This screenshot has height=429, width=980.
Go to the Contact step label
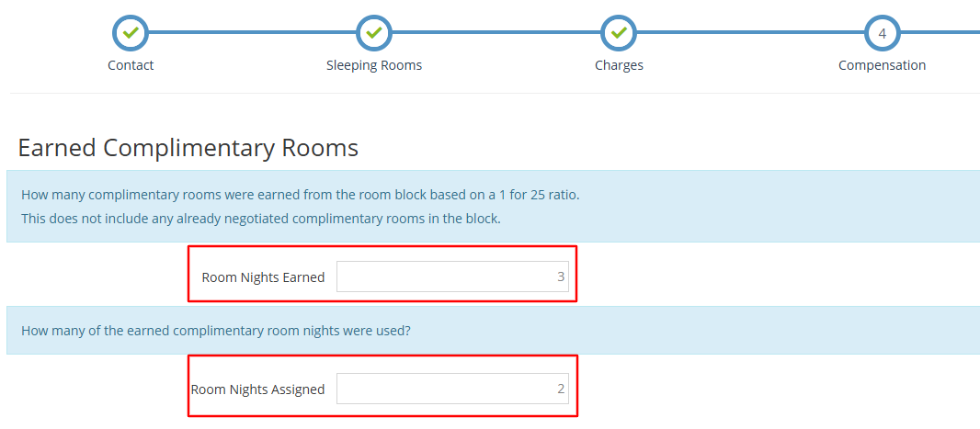tap(131, 65)
